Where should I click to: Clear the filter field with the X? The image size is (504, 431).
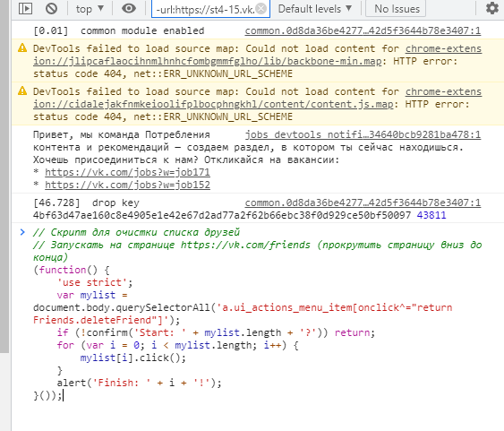click(x=262, y=9)
